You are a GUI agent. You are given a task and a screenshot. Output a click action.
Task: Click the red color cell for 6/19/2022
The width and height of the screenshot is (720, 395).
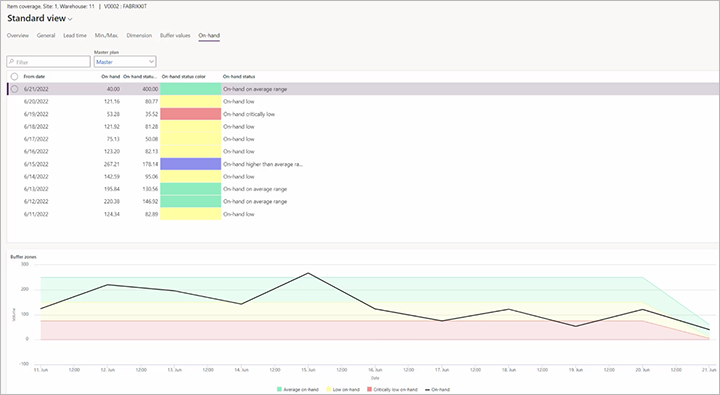(x=191, y=114)
